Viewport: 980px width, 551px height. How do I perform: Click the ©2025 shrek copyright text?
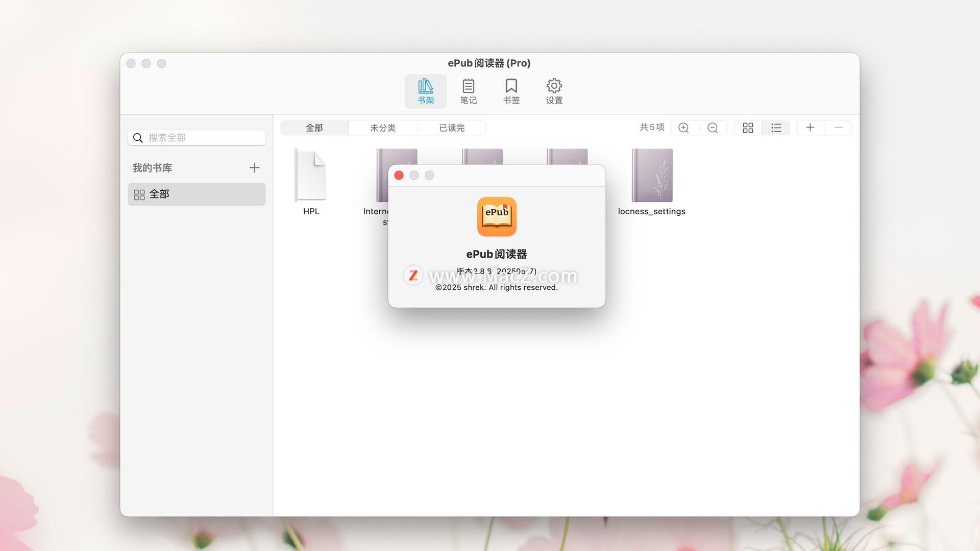click(x=497, y=288)
